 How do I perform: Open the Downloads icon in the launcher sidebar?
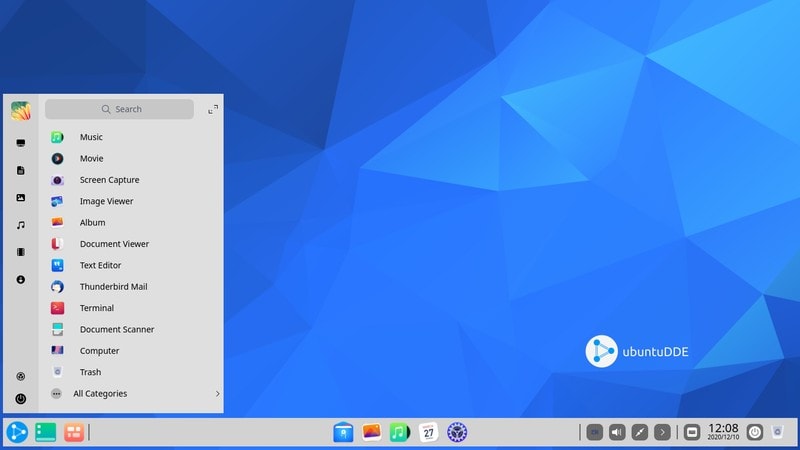click(20, 280)
